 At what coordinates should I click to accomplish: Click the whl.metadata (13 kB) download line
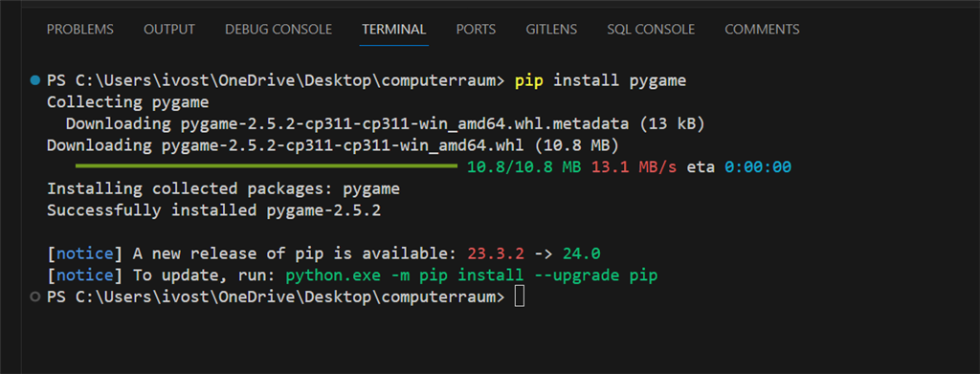pyautogui.click(x=386, y=124)
